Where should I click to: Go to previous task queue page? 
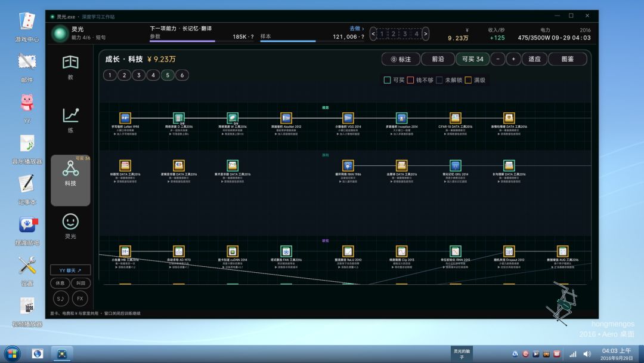pyautogui.click(x=373, y=33)
